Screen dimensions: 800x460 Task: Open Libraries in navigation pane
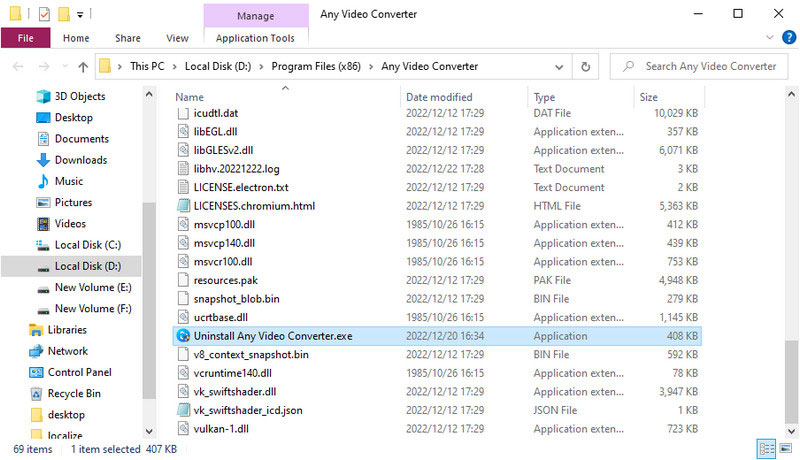67,330
